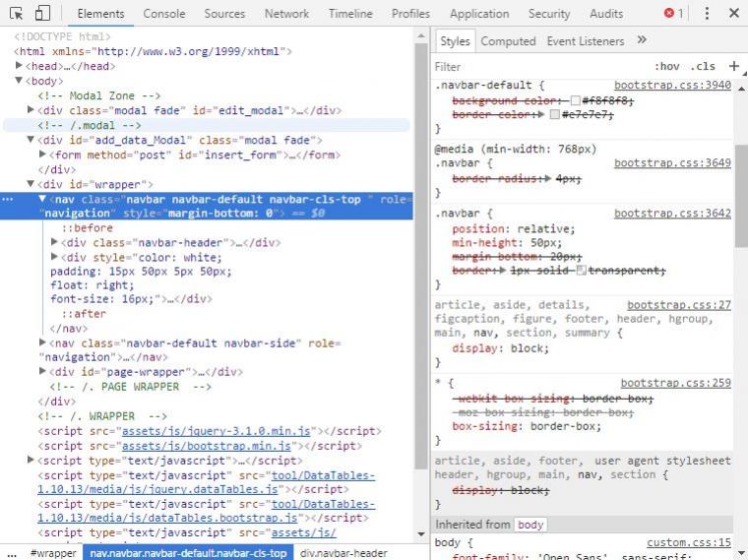Image resolution: width=748 pixels, height=560 pixels.
Task: Click the Filter styles input field
Action: (531, 66)
